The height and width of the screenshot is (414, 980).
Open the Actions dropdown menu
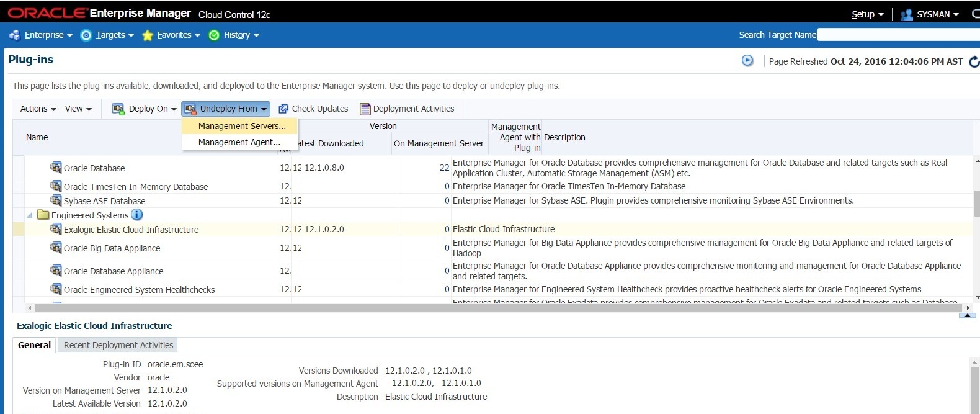(x=38, y=109)
